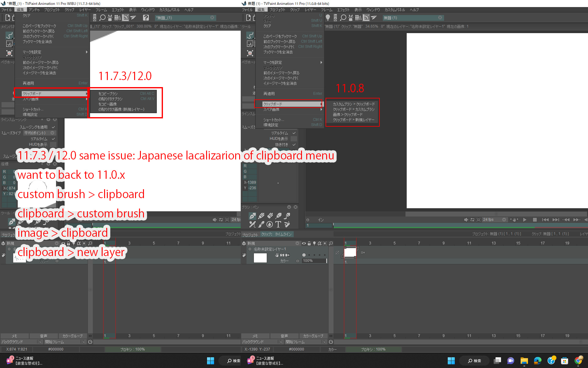588x368 pixels.
Task: Click 音声 button at bottom of right window
Action: click(x=284, y=336)
